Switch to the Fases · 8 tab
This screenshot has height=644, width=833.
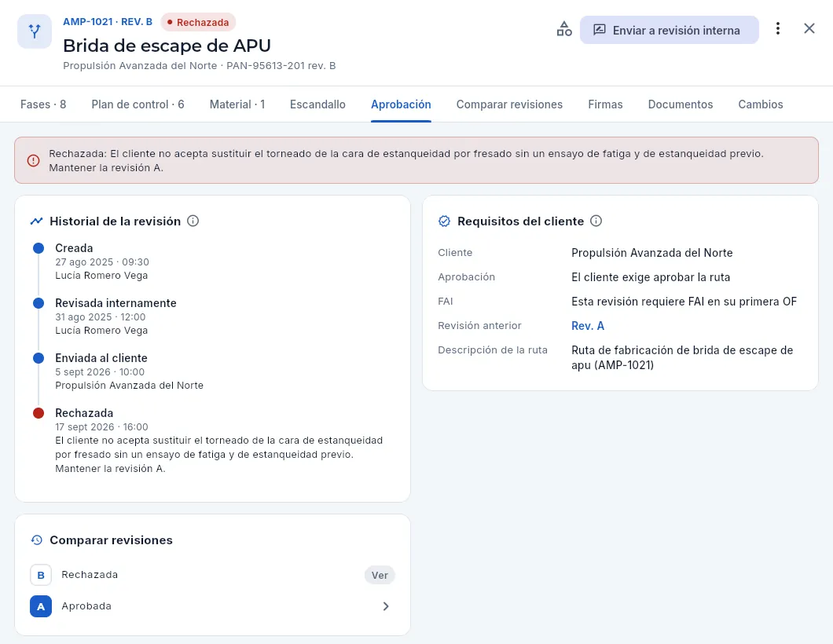pyautogui.click(x=43, y=104)
